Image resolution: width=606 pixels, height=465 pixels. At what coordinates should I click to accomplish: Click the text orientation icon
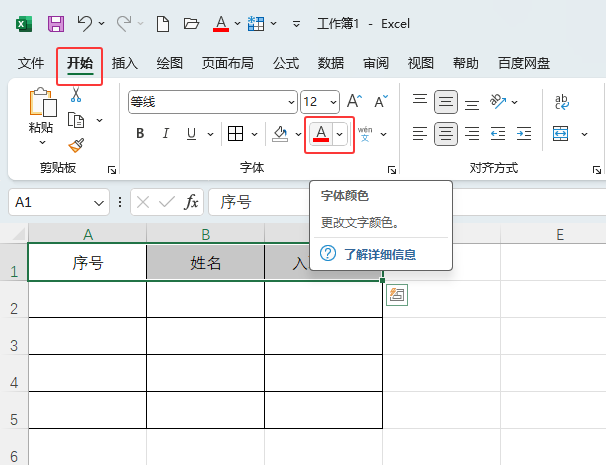pos(498,102)
